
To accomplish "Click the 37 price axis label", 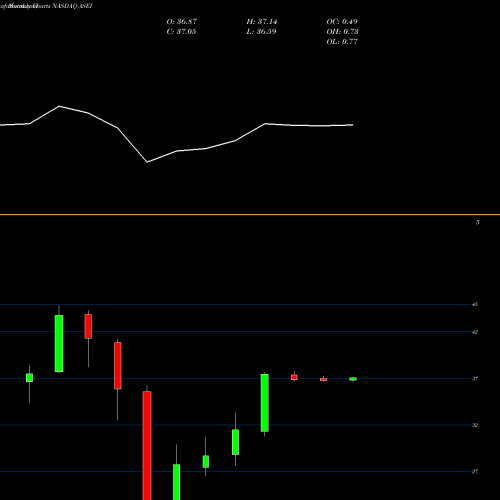I will pyautogui.click(x=475, y=379).
